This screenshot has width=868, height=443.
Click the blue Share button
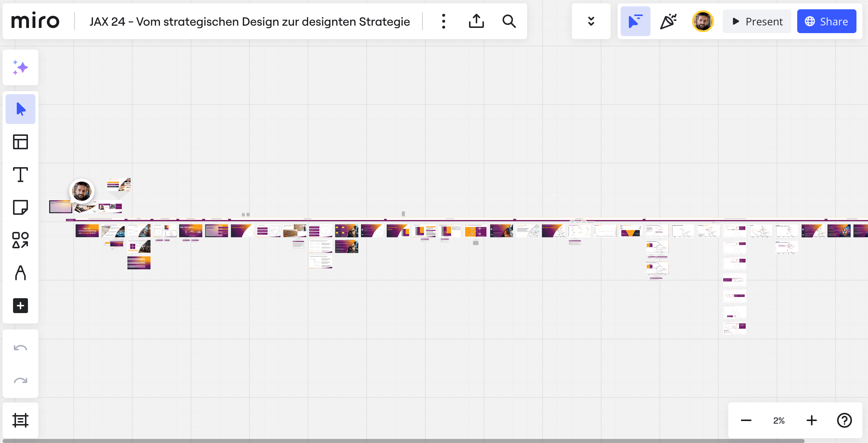pos(827,21)
